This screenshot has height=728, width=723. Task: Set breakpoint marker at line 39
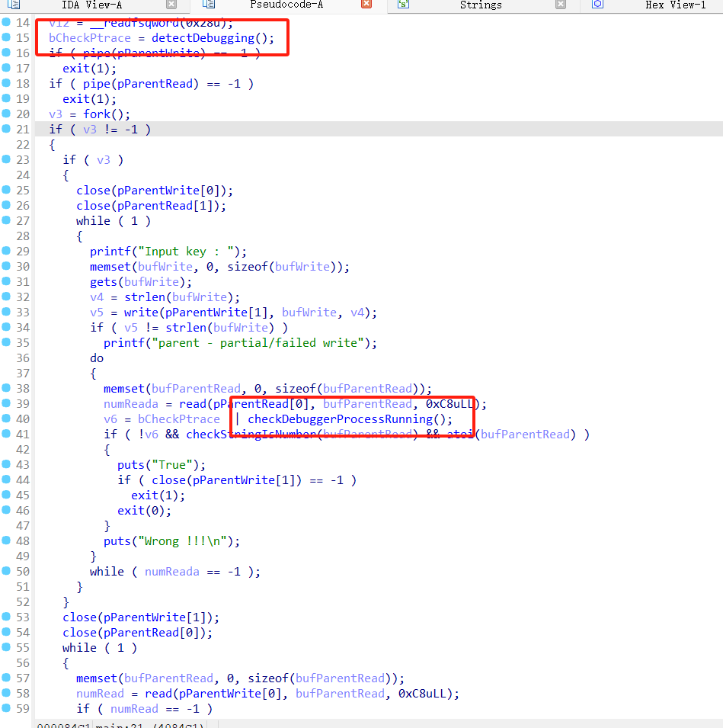(x=6, y=402)
